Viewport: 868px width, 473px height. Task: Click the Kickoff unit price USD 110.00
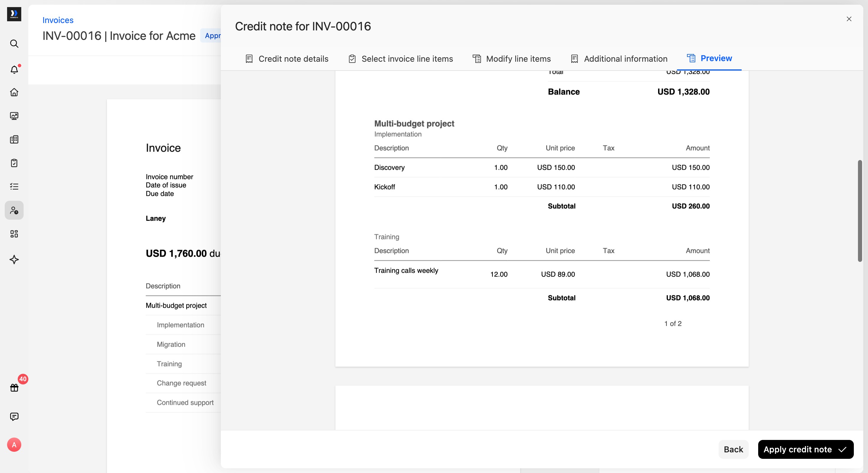pyautogui.click(x=556, y=187)
